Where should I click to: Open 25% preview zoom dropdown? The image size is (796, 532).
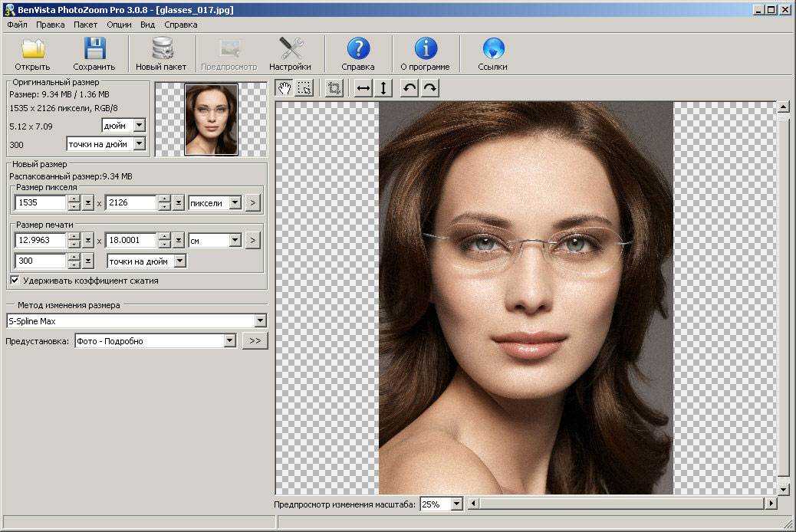[456, 504]
